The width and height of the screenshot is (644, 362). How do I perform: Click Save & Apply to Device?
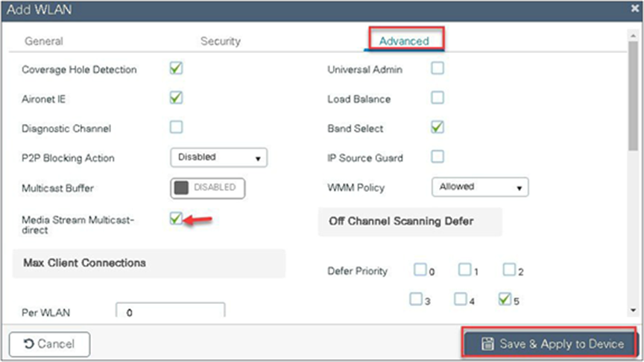coord(551,344)
